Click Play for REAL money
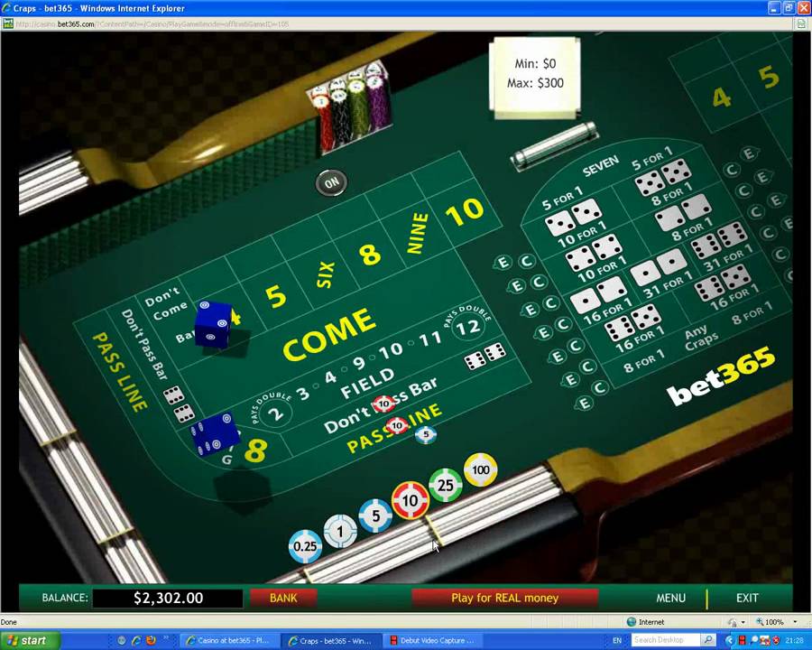The height and width of the screenshot is (650, 812). pos(505,598)
